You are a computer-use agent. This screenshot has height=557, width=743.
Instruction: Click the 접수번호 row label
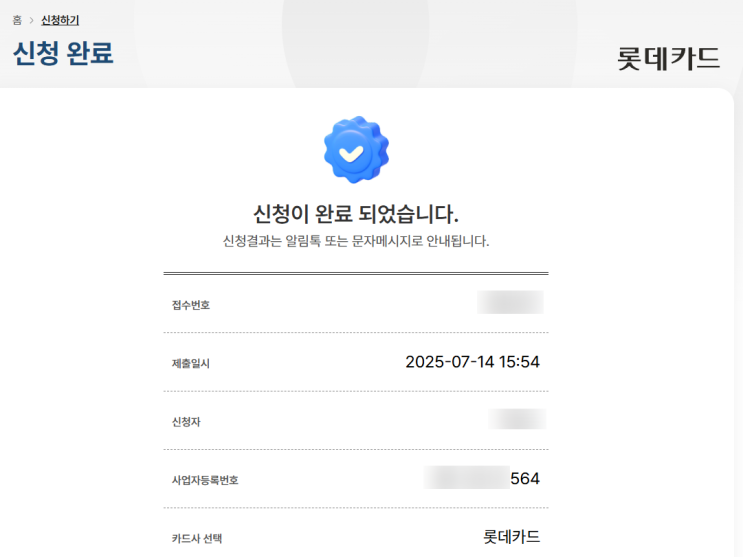pos(191,305)
